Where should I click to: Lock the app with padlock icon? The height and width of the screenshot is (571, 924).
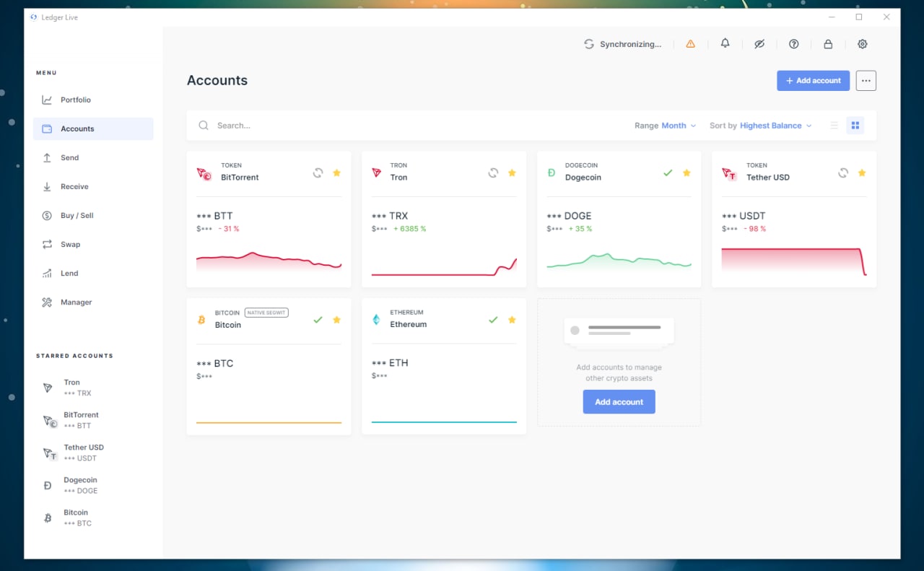click(828, 44)
